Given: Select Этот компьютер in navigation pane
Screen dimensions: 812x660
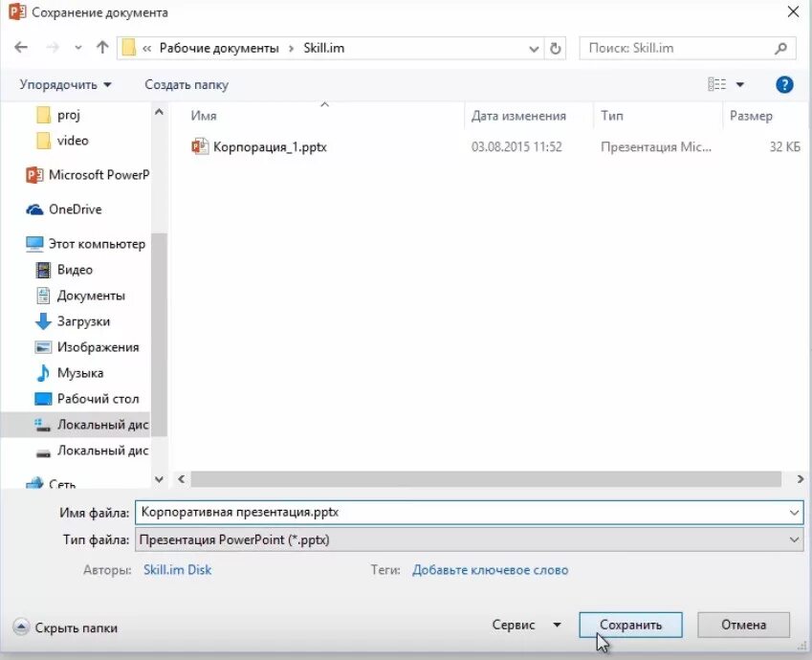Looking at the screenshot, I should coord(85,244).
